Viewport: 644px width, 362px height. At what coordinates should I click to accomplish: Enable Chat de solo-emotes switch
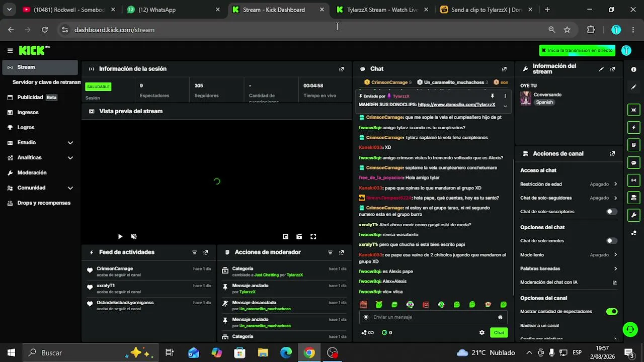coord(611,241)
